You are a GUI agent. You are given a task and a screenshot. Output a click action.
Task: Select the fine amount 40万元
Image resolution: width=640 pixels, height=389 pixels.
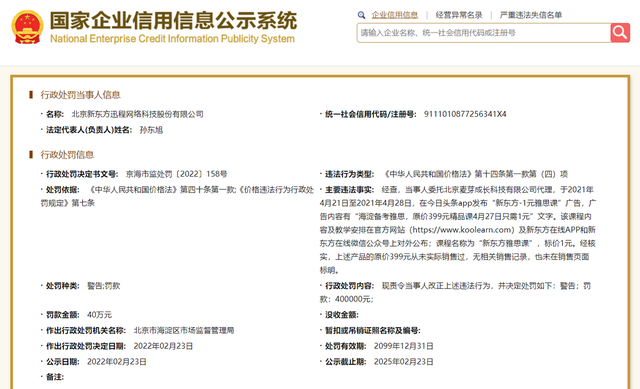(x=99, y=315)
